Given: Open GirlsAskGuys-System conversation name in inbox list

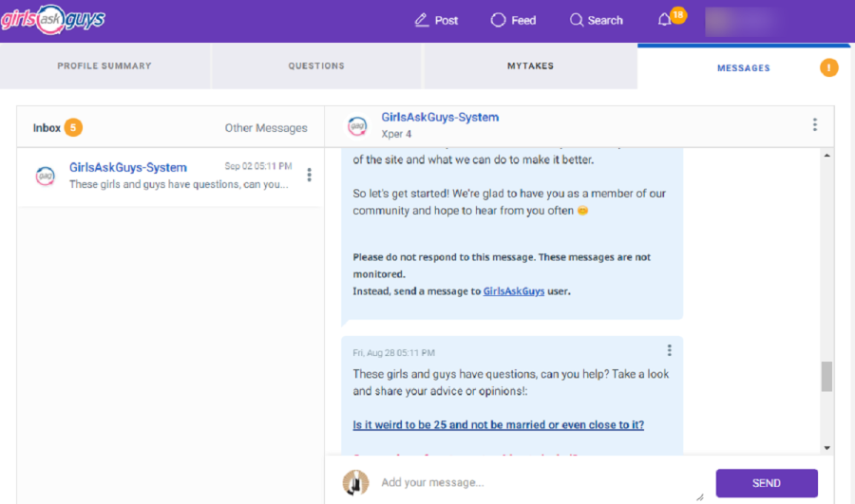Looking at the screenshot, I should (x=128, y=167).
